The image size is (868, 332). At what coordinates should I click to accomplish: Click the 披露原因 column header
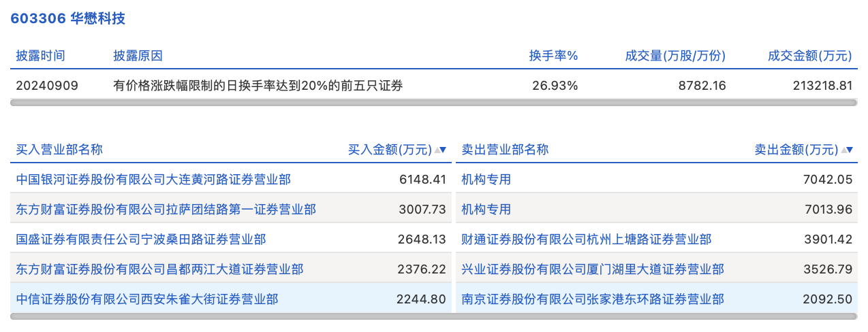[138, 56]
